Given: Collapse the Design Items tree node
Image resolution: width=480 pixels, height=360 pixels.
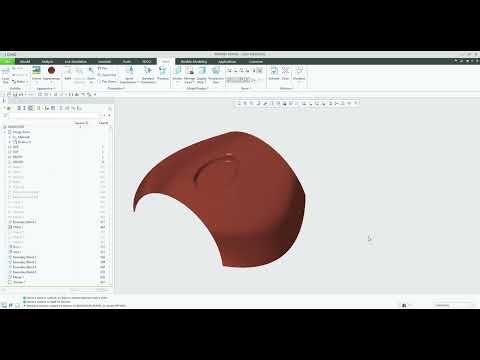Looking at the screenshot, I should [x=5, y=132].
